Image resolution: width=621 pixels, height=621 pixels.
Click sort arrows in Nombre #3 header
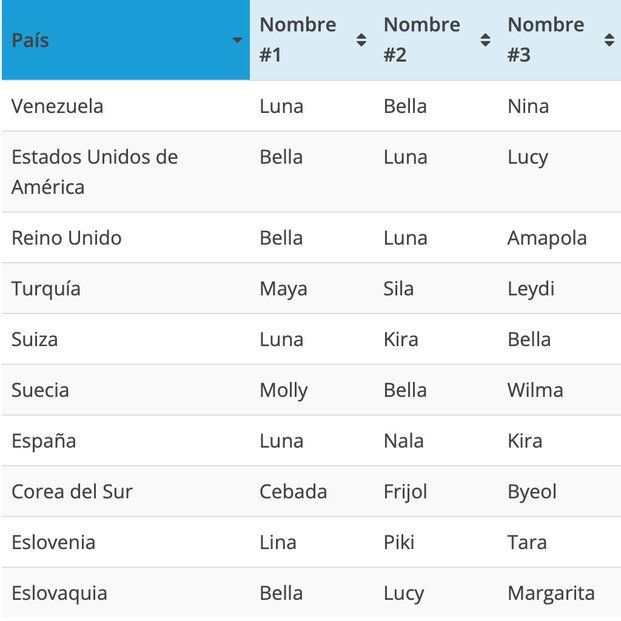coord(609,40)
